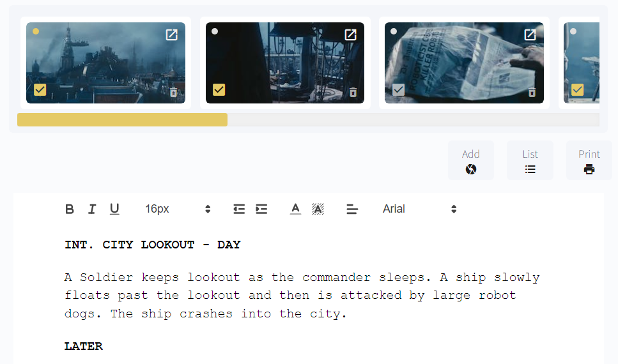618x364 pixels.
Task: Increase indent of paragraph
Action: (261, 209)
